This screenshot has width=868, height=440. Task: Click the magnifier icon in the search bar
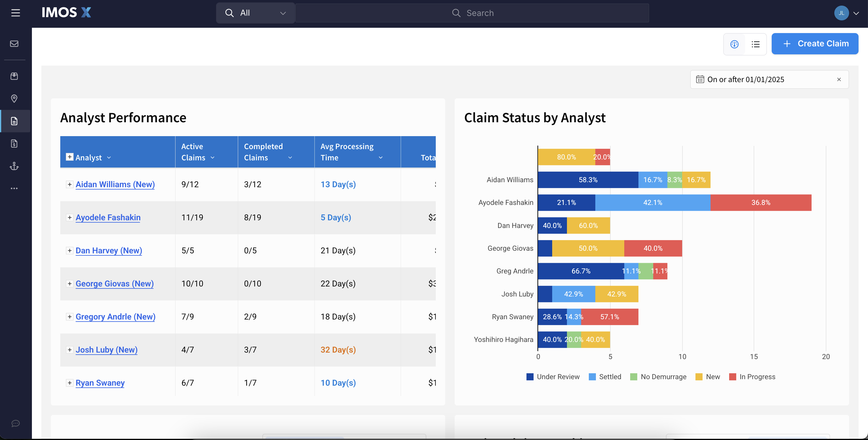[x=456, y=13]
